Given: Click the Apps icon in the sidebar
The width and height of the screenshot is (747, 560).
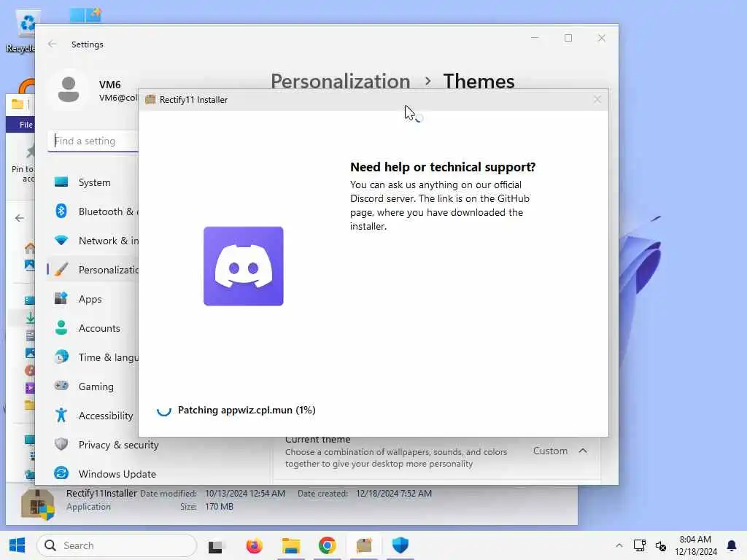Looking at the screenshot, I should pyautogui.click(x=61, y=298).
